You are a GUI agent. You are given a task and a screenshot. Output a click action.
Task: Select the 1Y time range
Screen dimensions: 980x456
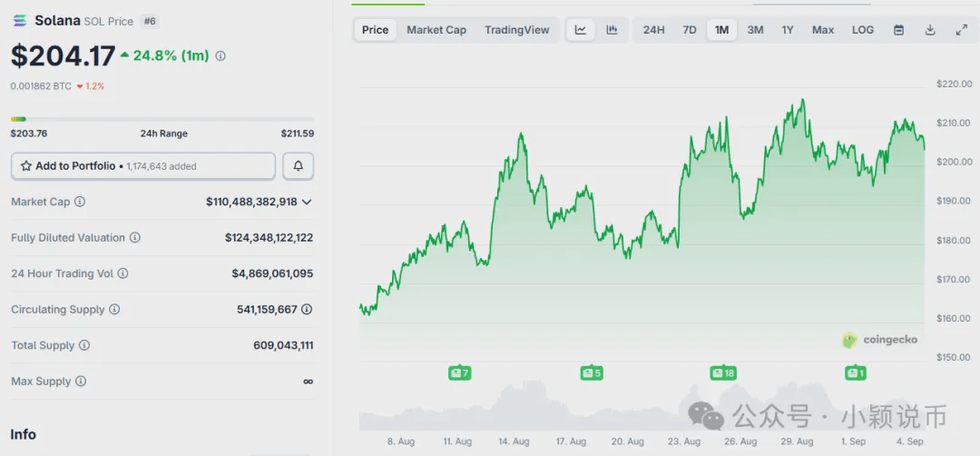[x=788, y=30]
